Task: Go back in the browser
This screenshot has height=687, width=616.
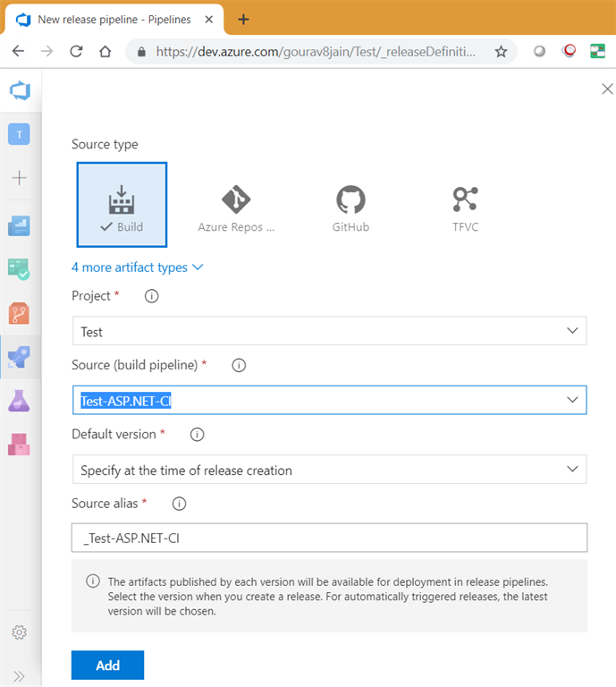Action: click(19, 51)
